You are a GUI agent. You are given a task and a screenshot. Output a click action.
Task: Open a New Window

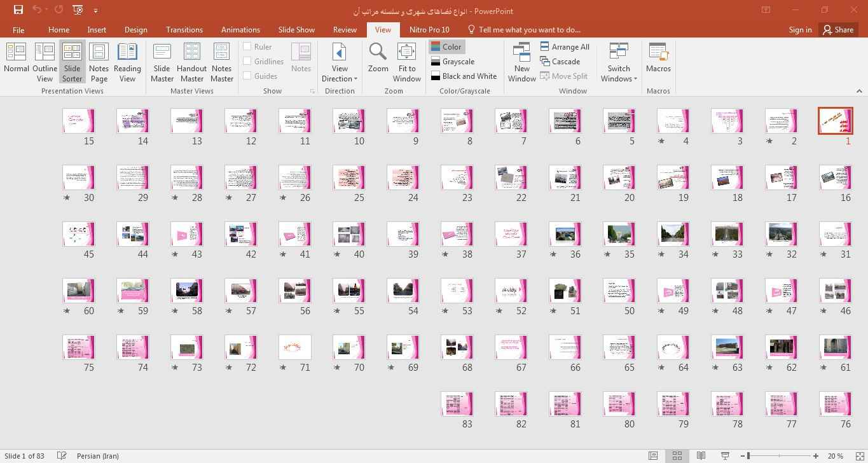521,61
